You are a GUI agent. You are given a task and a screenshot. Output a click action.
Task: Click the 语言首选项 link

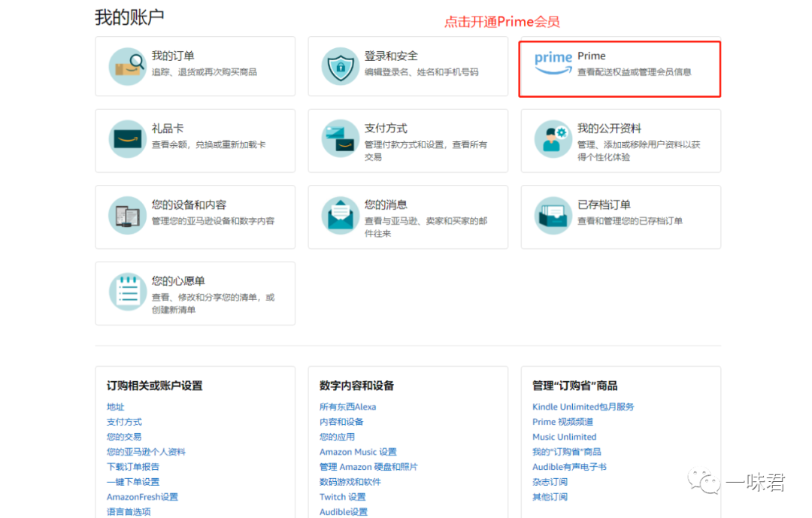coord(129,512)
